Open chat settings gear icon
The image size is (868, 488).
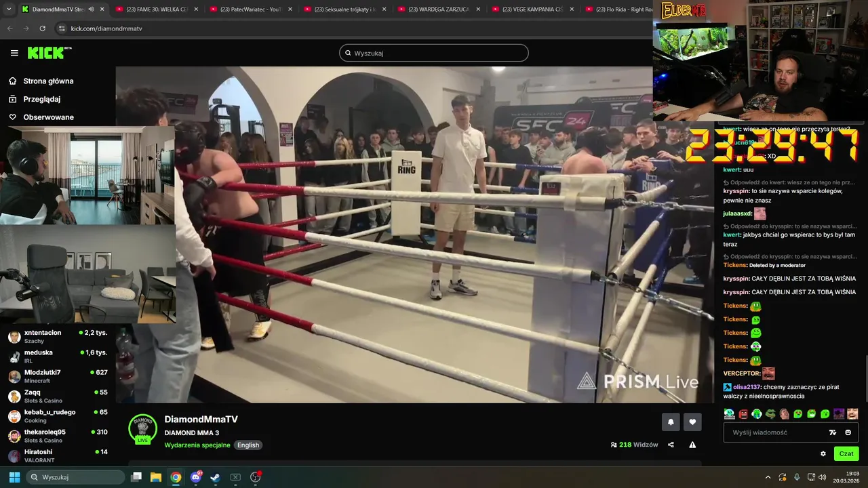click(823, 453)
